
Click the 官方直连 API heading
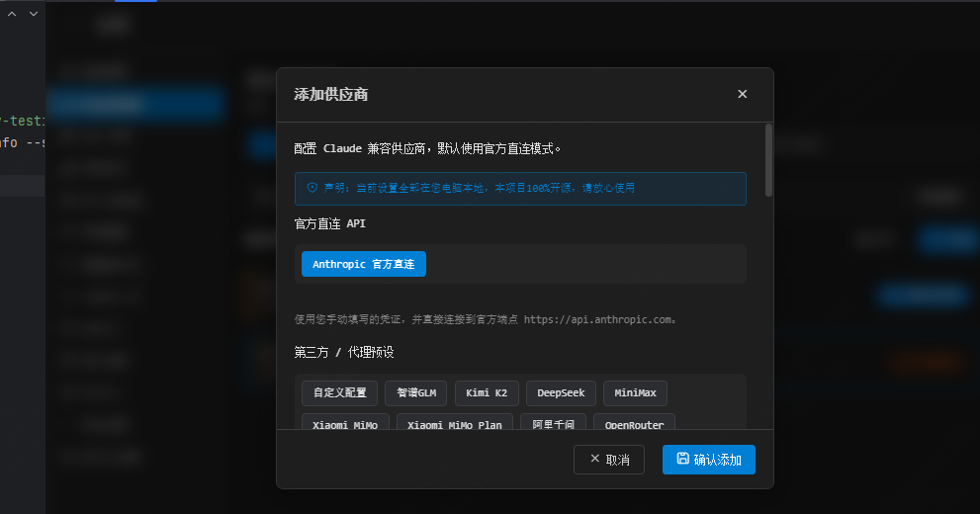coord(330,223)
